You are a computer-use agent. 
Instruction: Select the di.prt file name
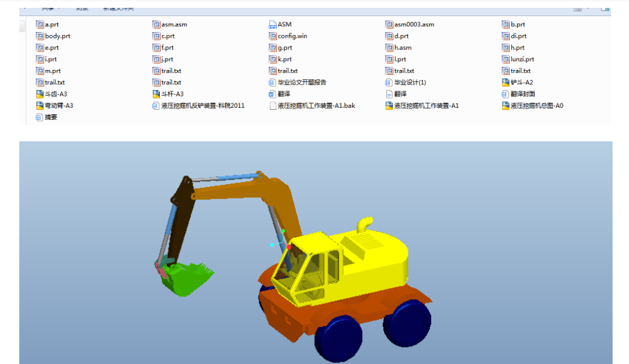518,36
